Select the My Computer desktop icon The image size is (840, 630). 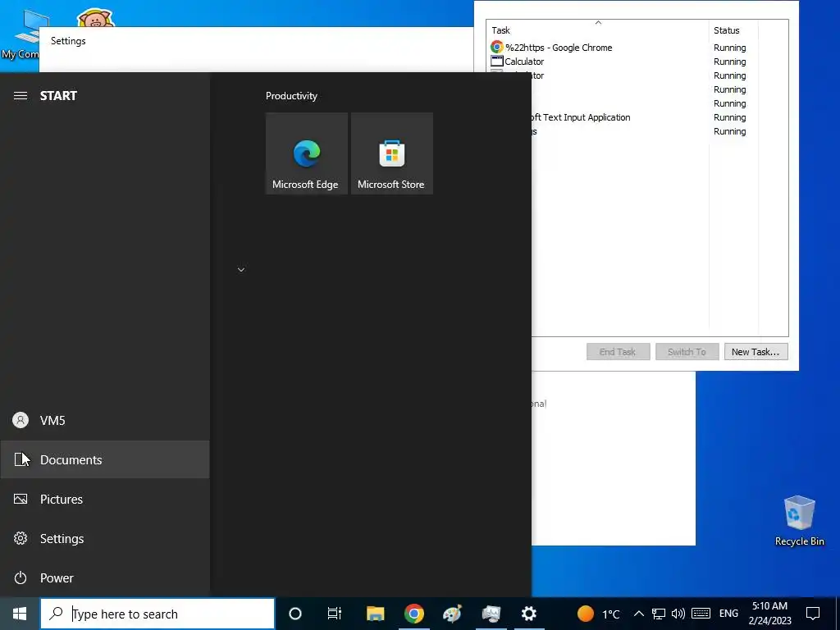21,34
